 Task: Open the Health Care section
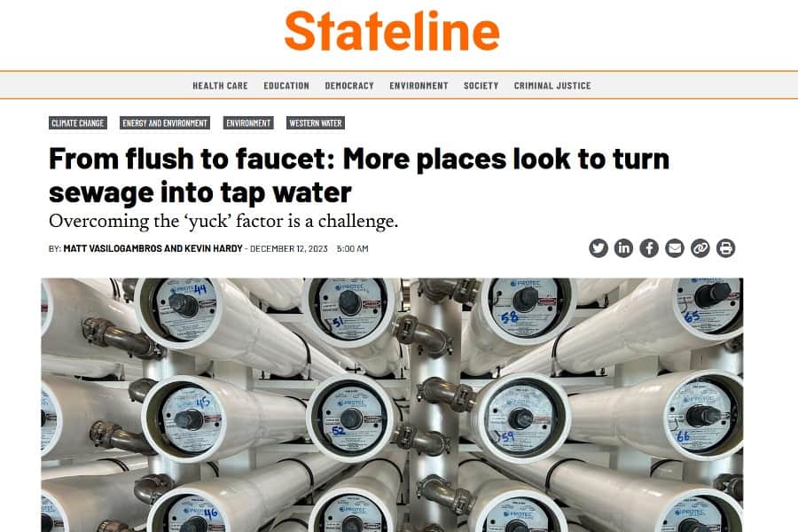[220, 85]
